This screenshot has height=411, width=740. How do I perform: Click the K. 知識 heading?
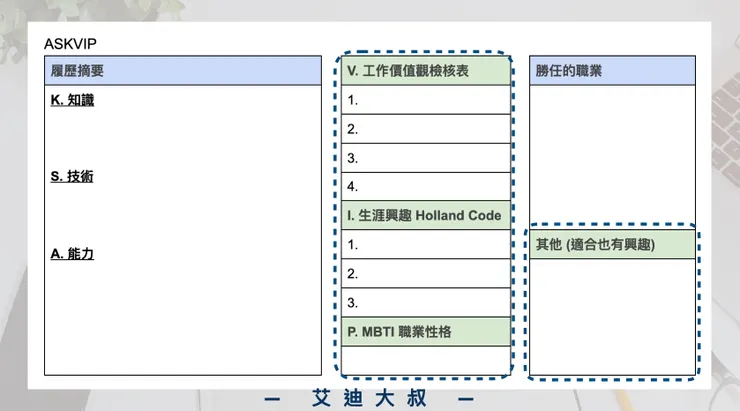(72, 100)
